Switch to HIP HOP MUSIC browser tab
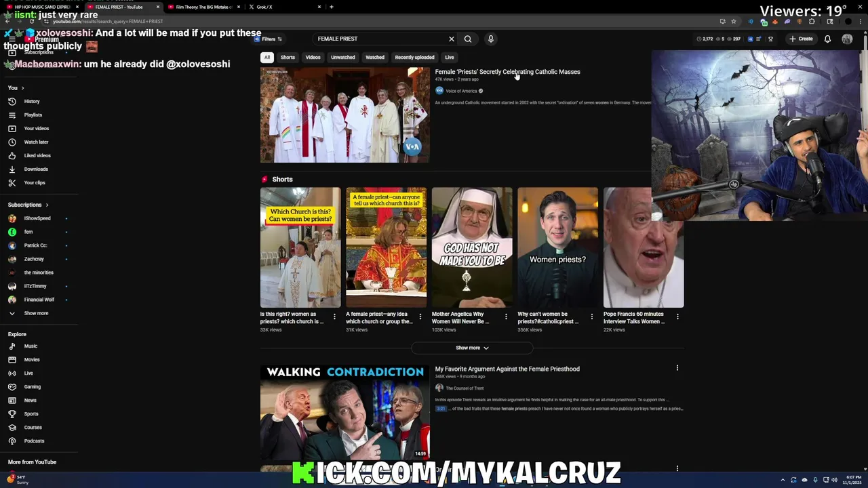 point(42,7)
